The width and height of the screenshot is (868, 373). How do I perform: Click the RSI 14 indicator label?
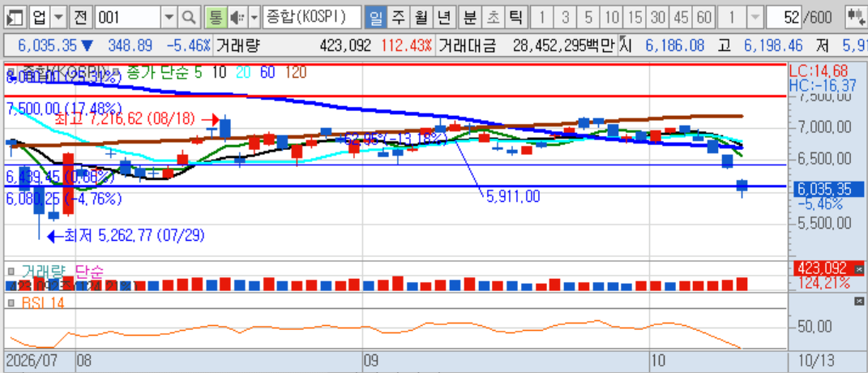point(43,302)
